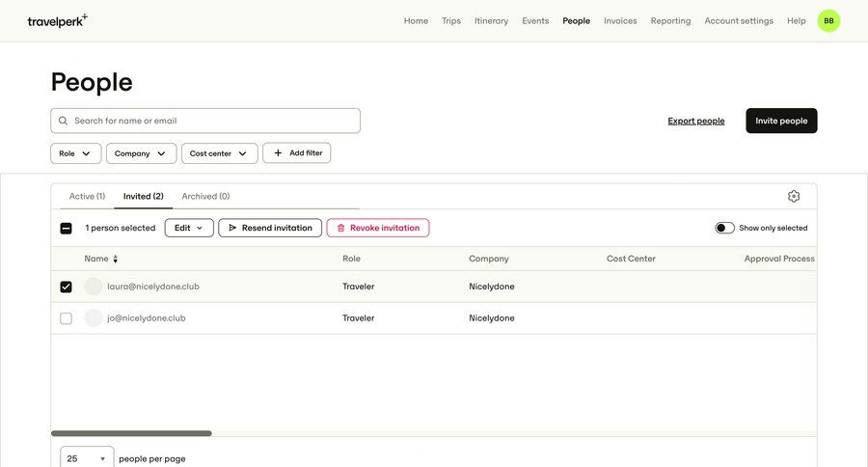
Task: Click the search magnifier icon
Action: coord(64,121)
